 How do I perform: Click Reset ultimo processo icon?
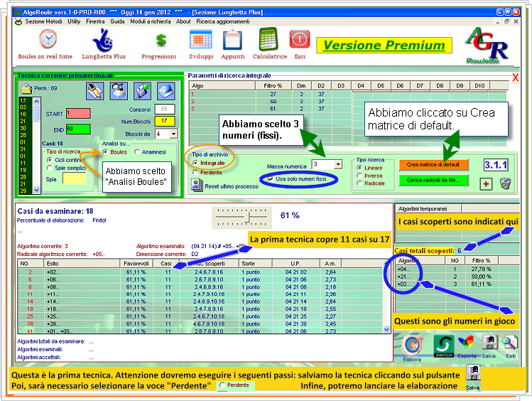pos(196,185)
